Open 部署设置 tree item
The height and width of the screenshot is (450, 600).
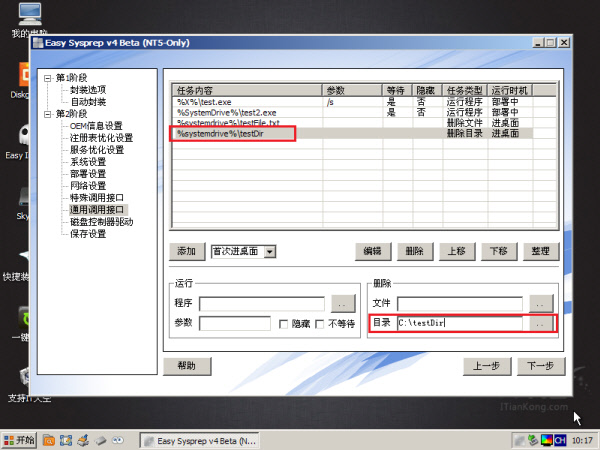click(88, 174)
